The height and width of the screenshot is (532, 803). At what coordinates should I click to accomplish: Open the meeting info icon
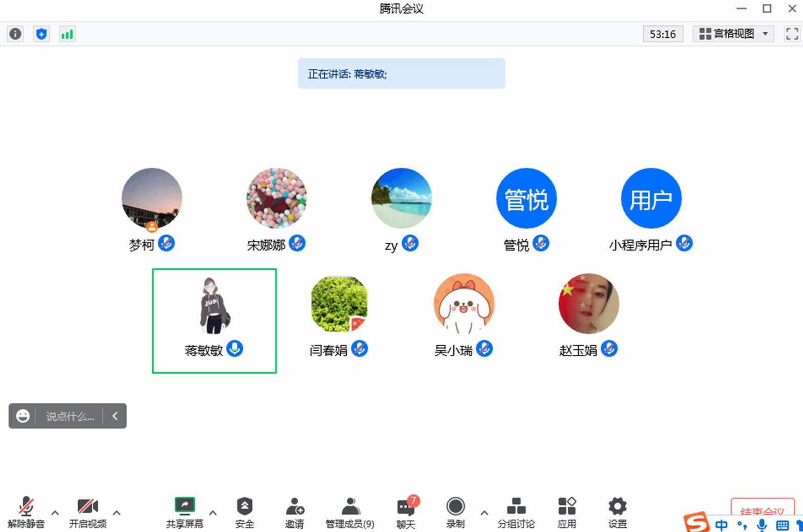15,34
